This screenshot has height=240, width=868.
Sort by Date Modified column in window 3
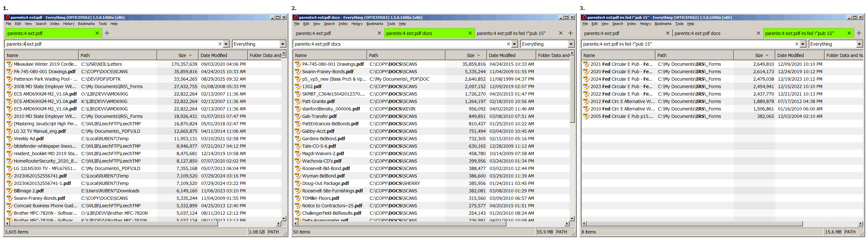tap(800, 55)
